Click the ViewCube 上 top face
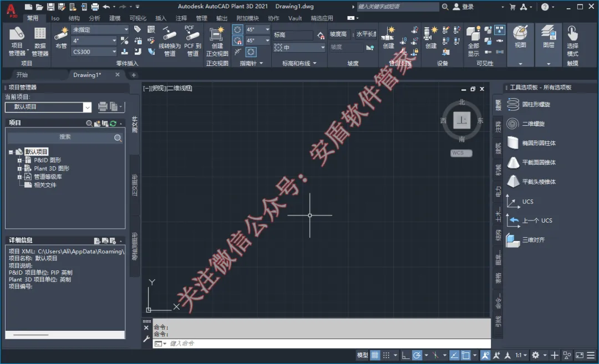The height and width of the screenshot is (364, 599). 461,120
